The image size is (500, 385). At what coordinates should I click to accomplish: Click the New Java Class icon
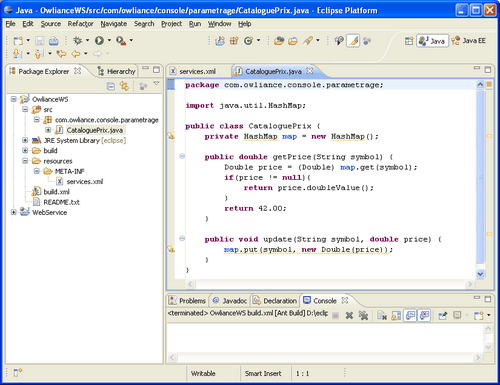click(248, 41)
